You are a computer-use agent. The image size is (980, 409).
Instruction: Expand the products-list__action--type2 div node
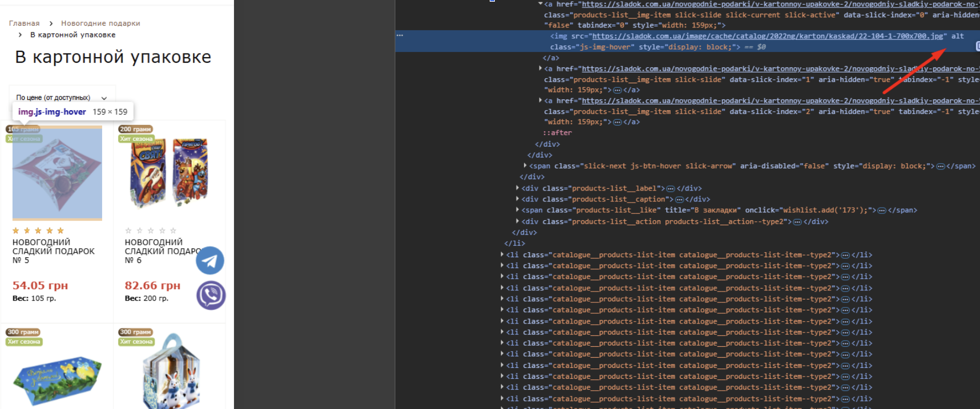[x=518, y=221]
